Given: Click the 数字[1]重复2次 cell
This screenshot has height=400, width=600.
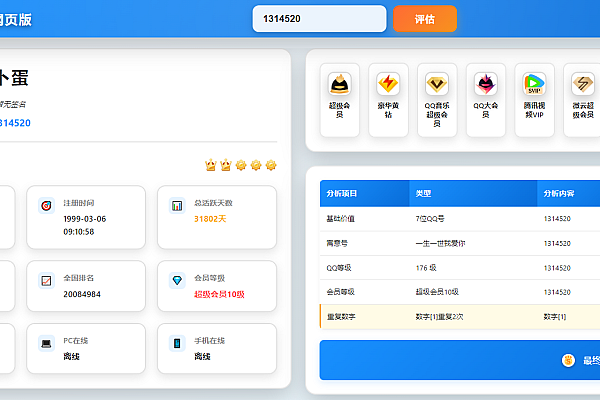Looking at the screenshot, I should pyautogui.click(x=439, y=317).
